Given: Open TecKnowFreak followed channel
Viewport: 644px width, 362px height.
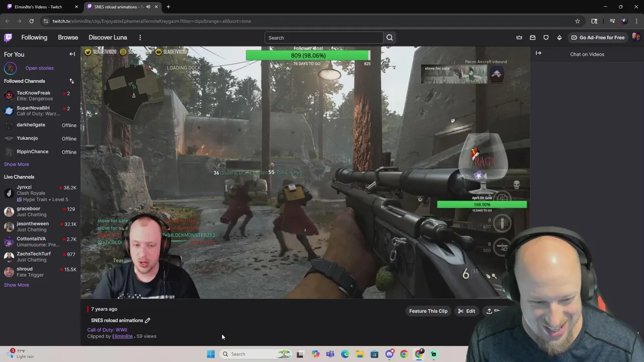Looking at the screenshot, I should (x=40, y=96).
